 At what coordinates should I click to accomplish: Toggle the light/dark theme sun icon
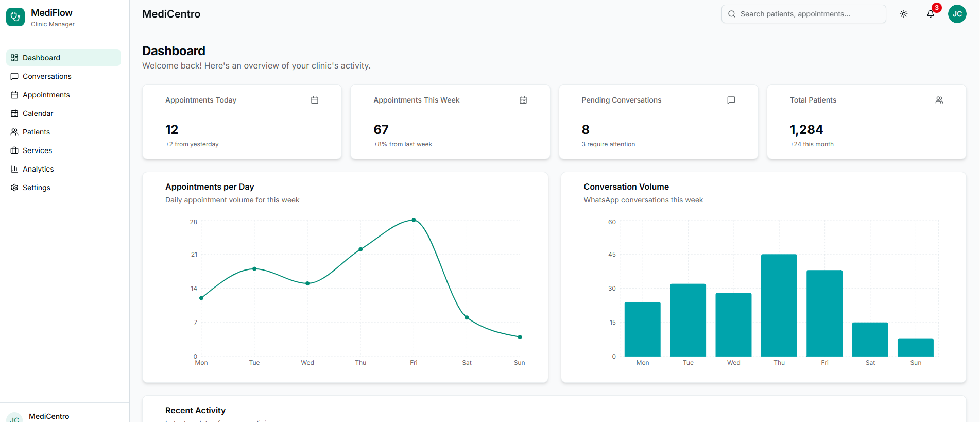tap(904, 14)
